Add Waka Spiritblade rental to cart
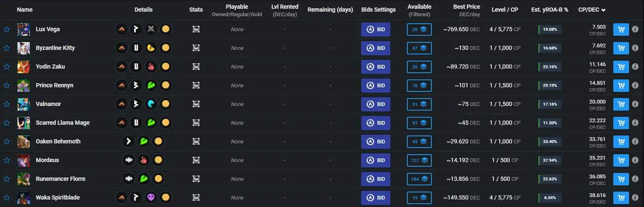644x207 pixels. click(621, 197)
